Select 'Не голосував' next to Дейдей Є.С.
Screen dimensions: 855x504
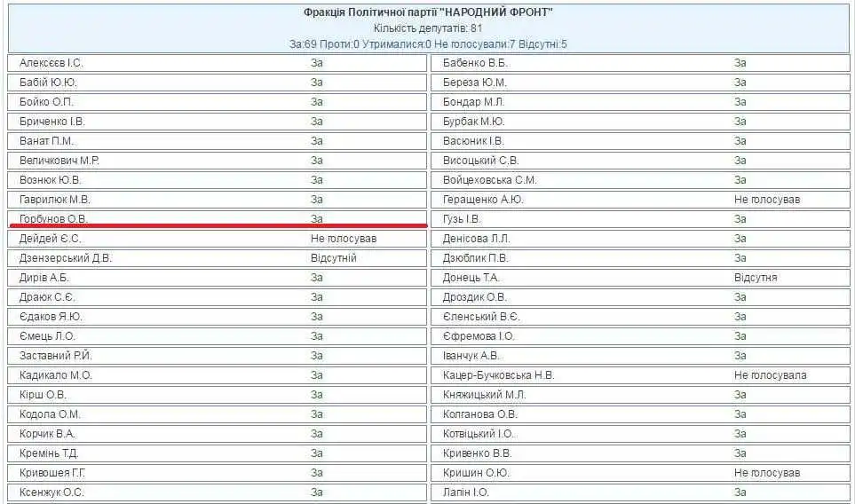(x=343, y=239)
